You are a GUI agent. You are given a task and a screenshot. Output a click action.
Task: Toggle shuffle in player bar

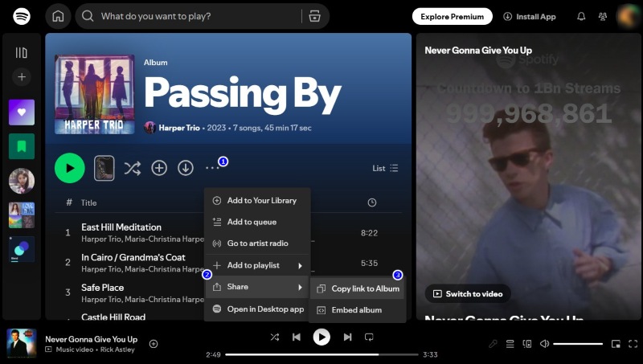[x=275, y=337]
